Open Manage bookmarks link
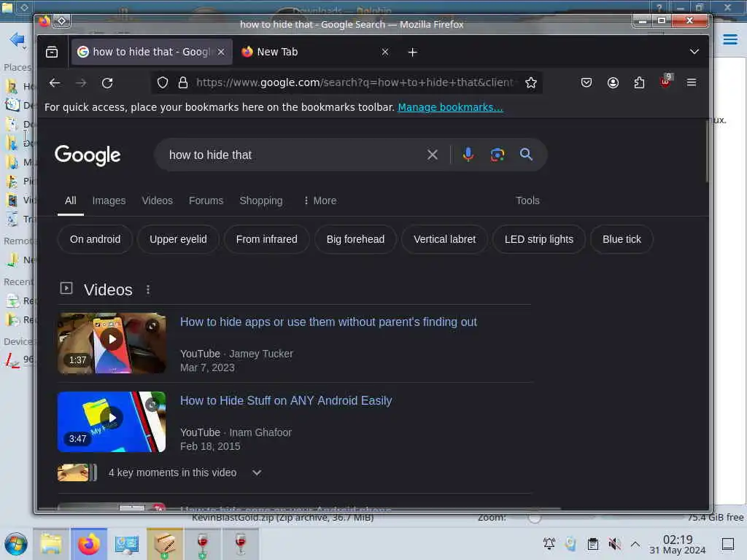The height and width of the screenshot is (560, 747). click(450, 107)
